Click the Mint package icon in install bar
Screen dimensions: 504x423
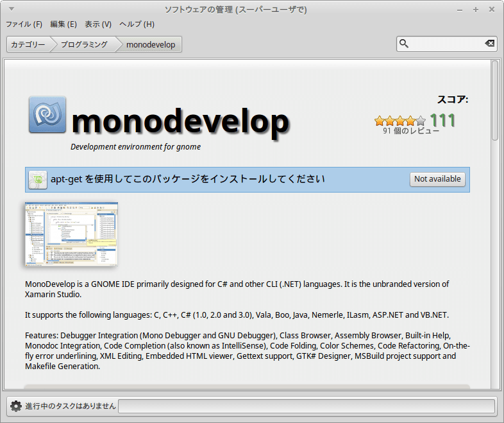pos(38,180)
